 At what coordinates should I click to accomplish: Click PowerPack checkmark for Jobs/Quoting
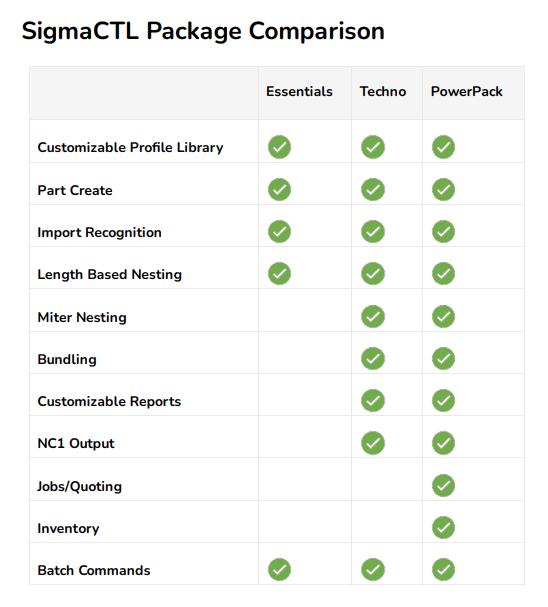tap(444, 485)
